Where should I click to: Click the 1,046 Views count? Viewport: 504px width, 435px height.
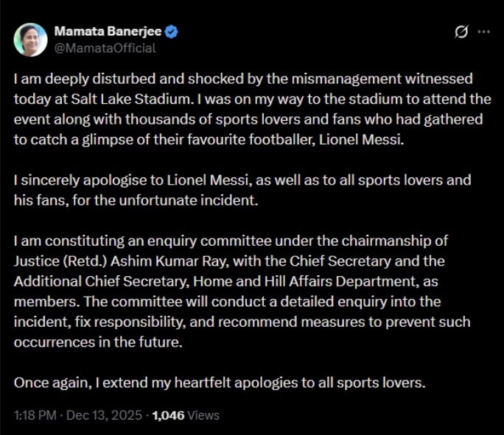pos(186,415)
